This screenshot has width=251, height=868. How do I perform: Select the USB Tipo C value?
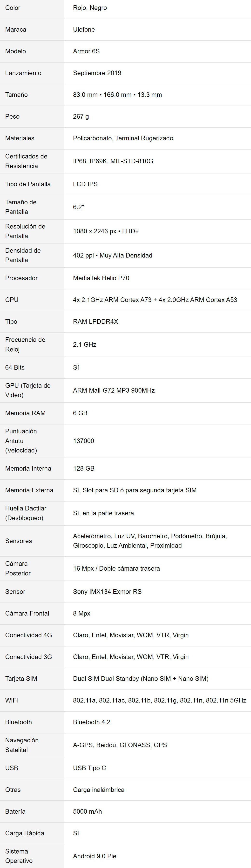click(x=89, y=768)
